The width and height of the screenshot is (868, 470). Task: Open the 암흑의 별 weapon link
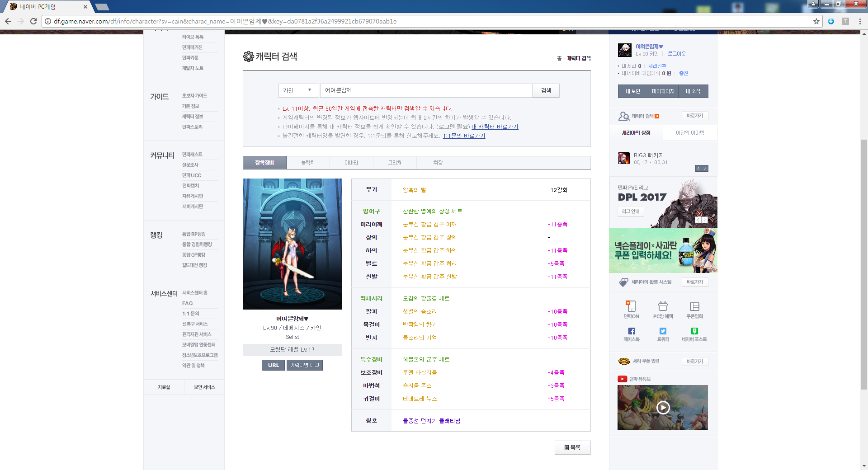414,190
